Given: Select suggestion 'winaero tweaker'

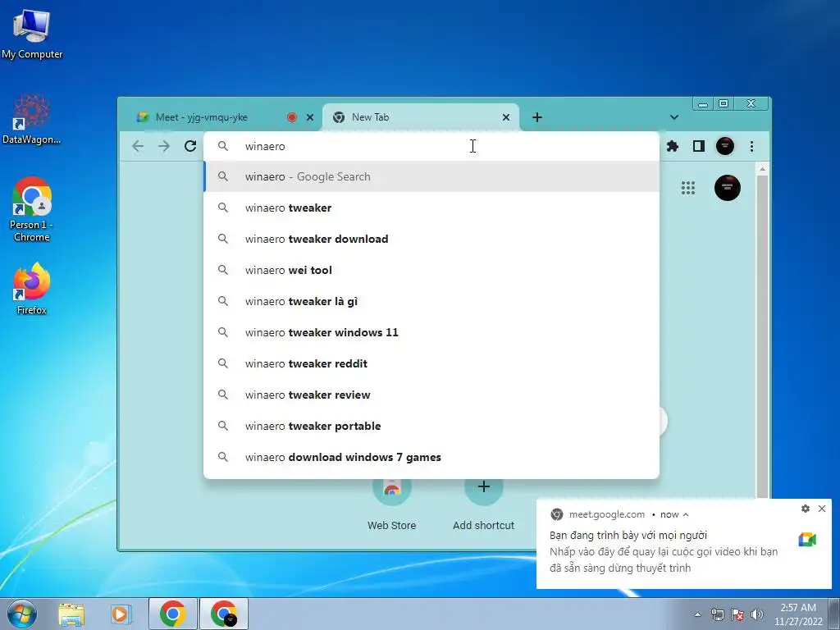Looking at the screenshot, I should (x=431, y=208).
